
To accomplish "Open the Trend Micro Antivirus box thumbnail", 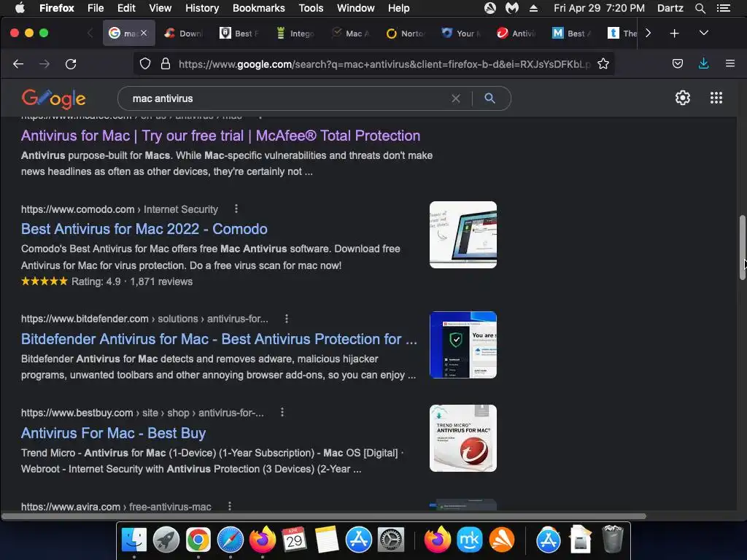I will (x=463, y=438).
